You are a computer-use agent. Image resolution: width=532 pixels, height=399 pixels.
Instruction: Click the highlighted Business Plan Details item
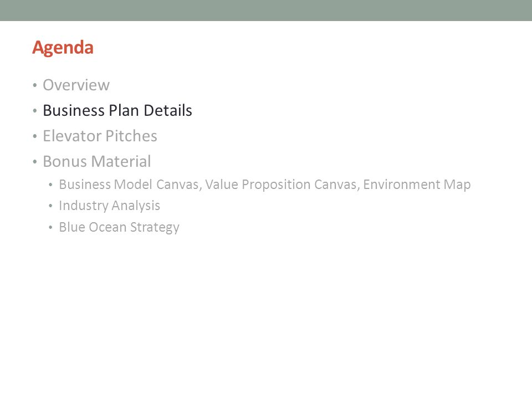click(117, 110)
